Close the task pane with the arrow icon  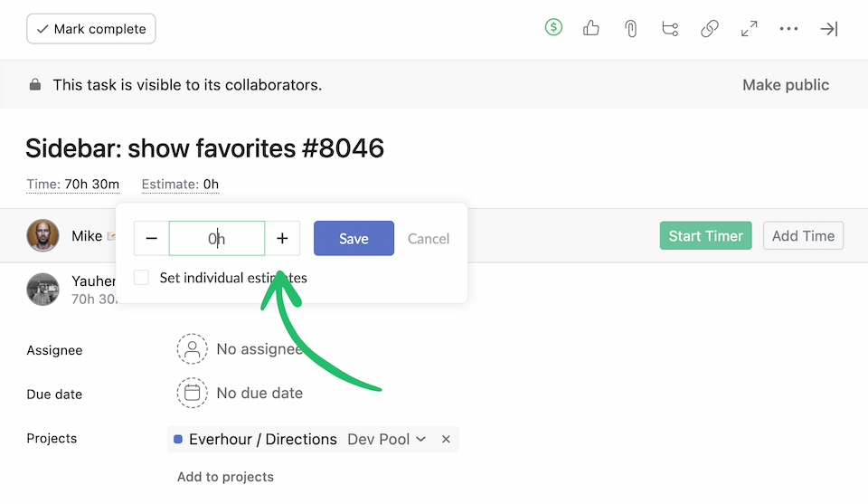829,29
